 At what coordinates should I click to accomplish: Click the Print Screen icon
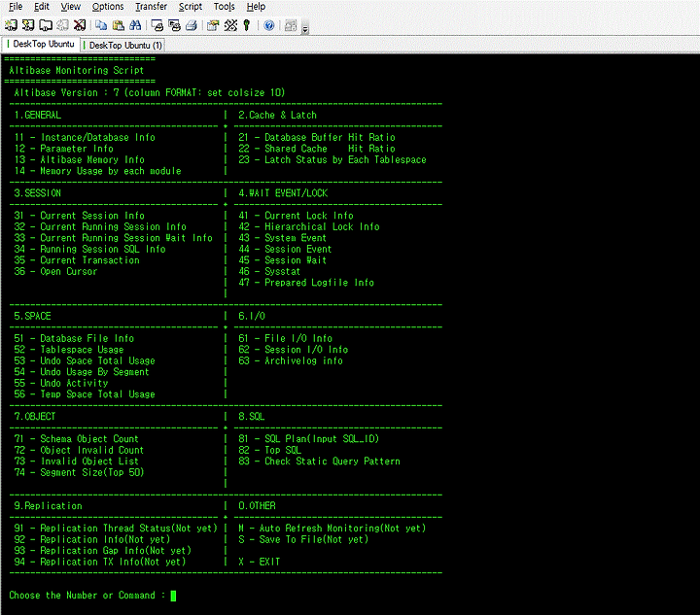tap(157, 25)
